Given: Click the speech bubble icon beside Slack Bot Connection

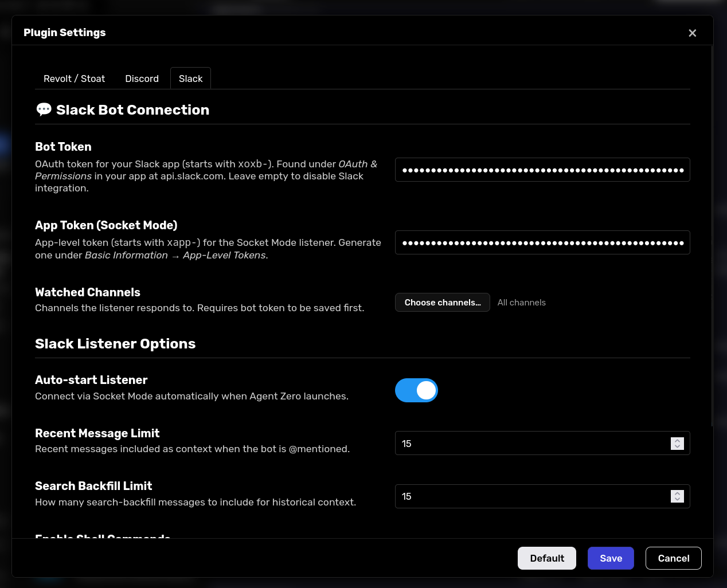Looking at the screenshot, I should coord(44,109).
